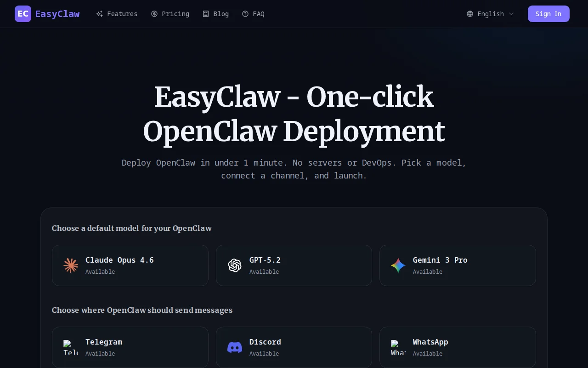The height and width of the screenshot is (368, 588).
Task: Click the Gemini star logo icon
Action: [x=398, y=265]
